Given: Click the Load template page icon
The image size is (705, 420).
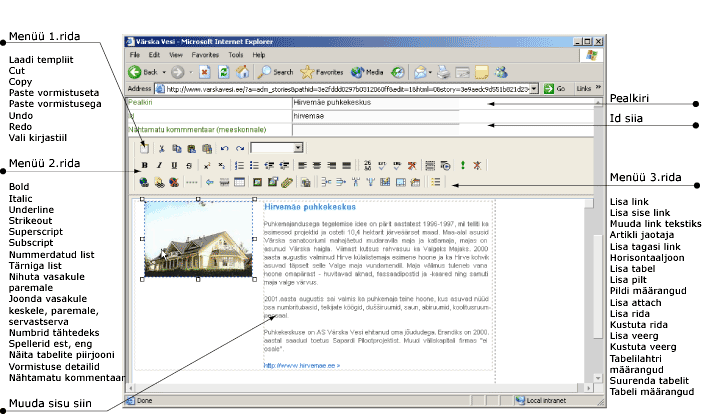Looking at the screenshot, I should pos(144,147).
